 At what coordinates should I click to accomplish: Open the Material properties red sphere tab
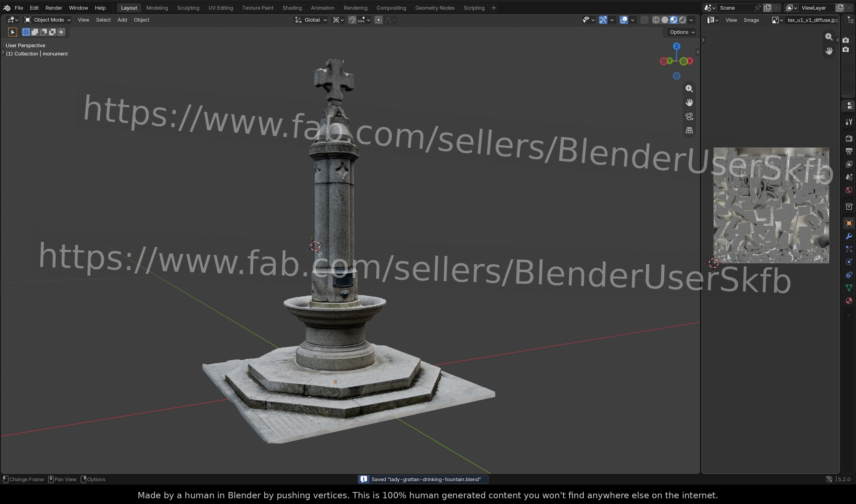click(x=849, y=300)
